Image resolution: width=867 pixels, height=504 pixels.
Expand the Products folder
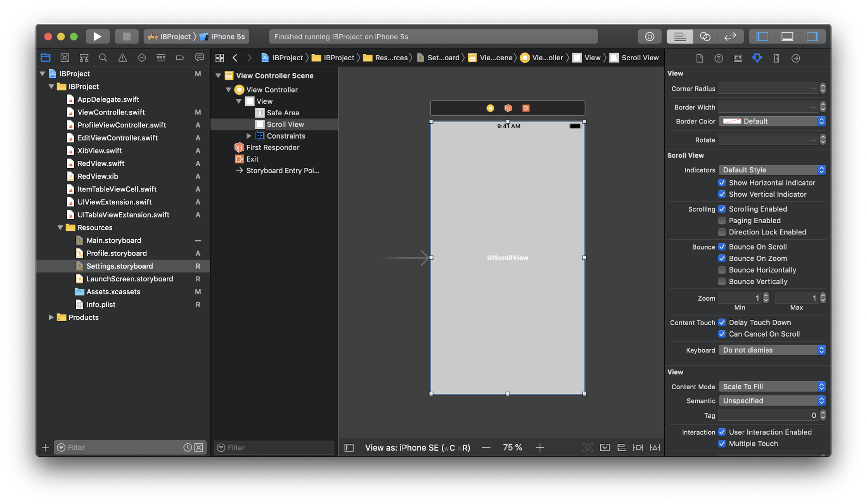tap(51, 317)
